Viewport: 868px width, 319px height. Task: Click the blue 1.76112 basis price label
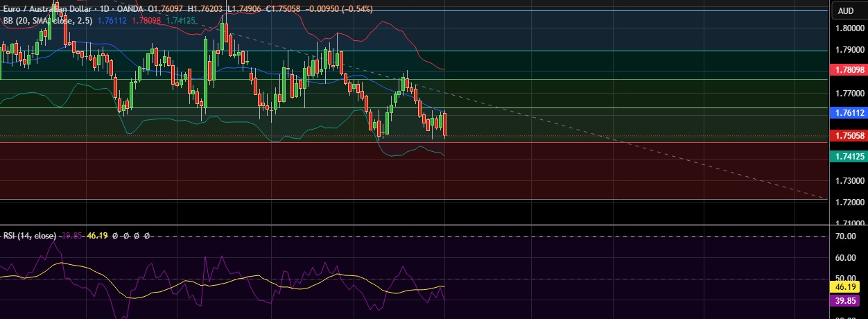coord(848,112)
